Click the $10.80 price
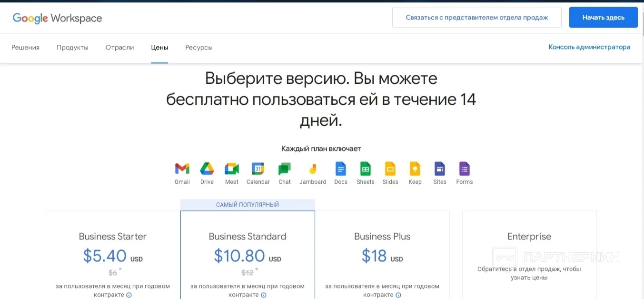Screen dimensions: 644x299 (239, 256)
